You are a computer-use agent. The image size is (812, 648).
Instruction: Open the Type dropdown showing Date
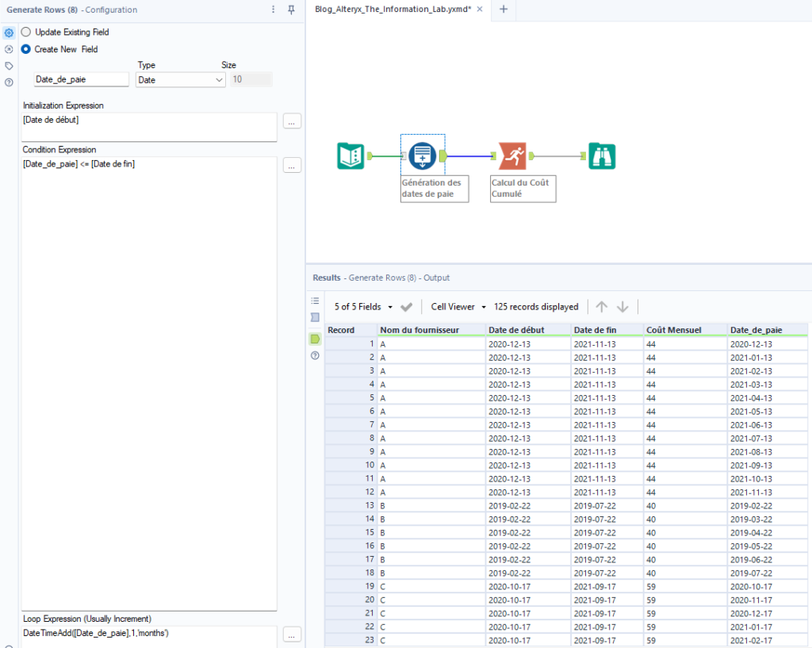coord(180,80)
